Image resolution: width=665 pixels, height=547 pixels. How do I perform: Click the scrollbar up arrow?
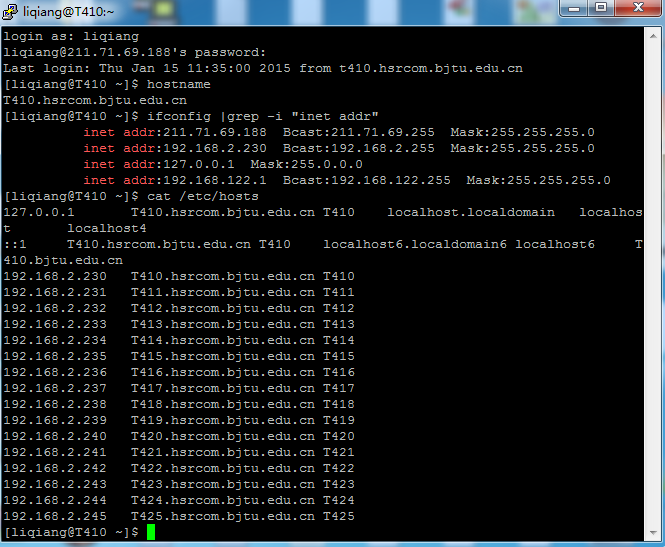[x=653, y=36]
